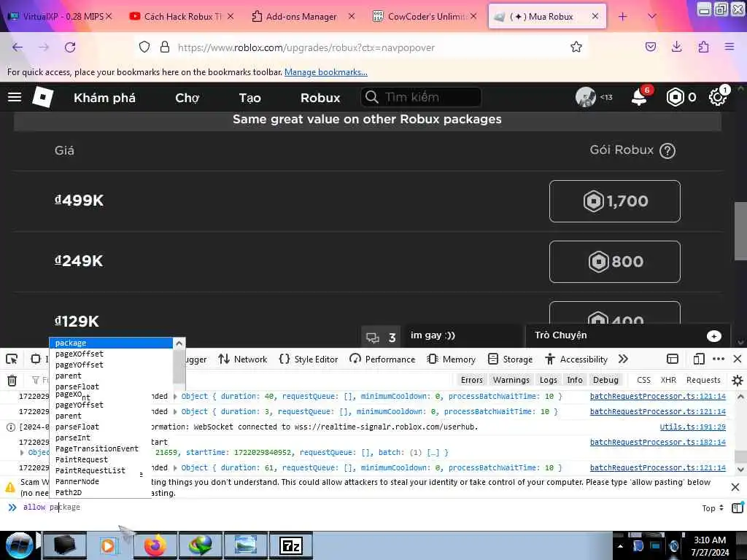The height and width of the screenshot is (560, 747).
Task: Toggle the Errors console filter
Action: (472, 380)
